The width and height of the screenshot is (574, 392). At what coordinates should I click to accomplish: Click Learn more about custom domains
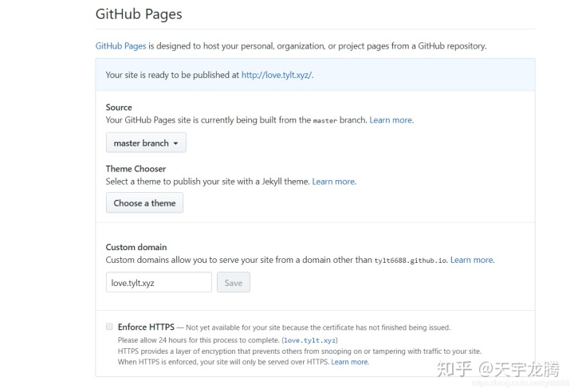pos(471,260)
